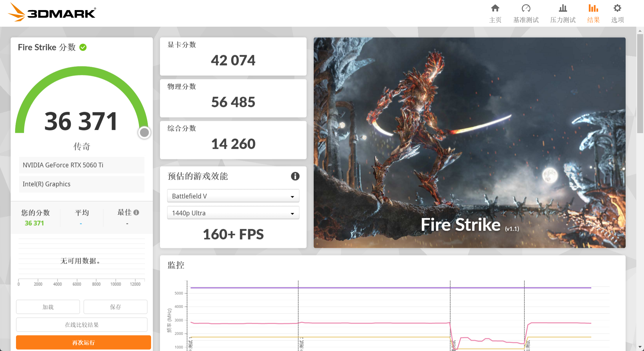The height and width of the screenshot is (351, 644).
Task: Click the Stress Test bar icon
Action: tap(563, 8)
